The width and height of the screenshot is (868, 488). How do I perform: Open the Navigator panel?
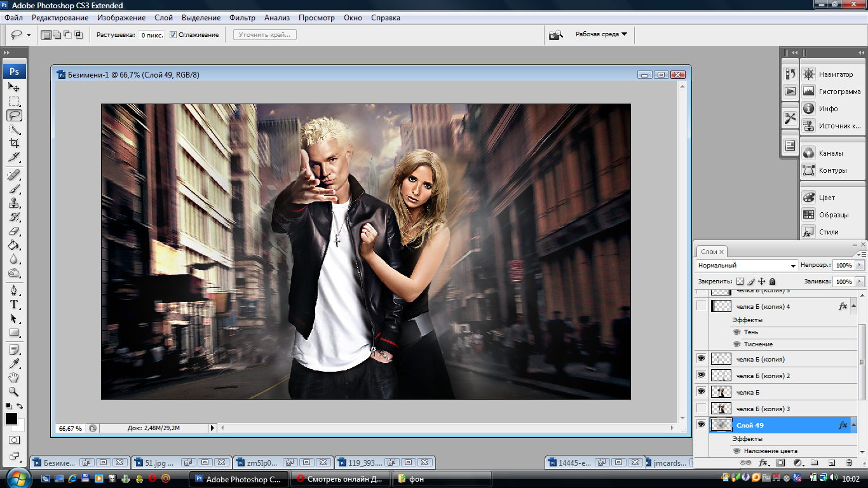(832, 74)
